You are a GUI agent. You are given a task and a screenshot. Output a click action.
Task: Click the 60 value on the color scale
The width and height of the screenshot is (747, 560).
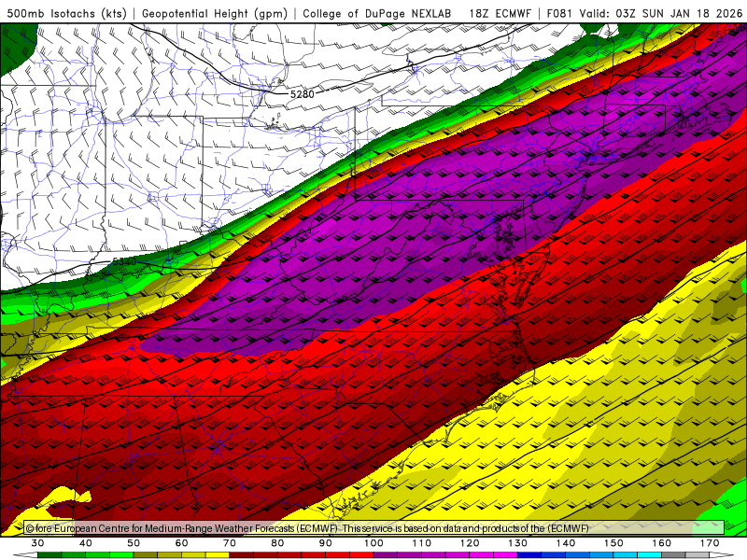click(181, 543)
